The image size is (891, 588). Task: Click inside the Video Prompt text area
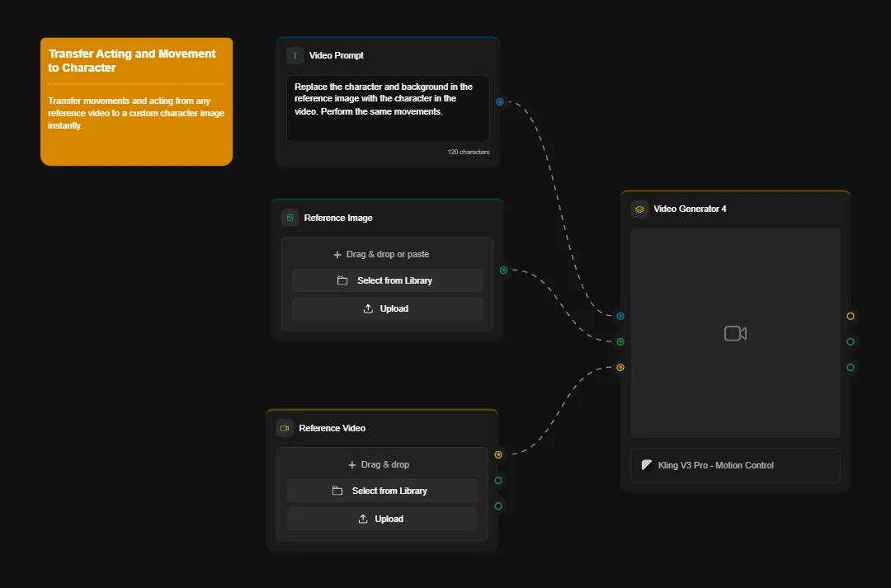[x=387, y=108]
